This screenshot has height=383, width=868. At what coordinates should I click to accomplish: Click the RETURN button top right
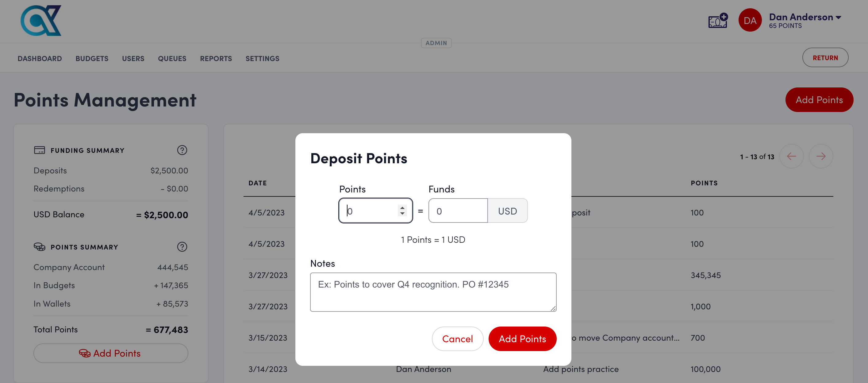tap(825, 57)
